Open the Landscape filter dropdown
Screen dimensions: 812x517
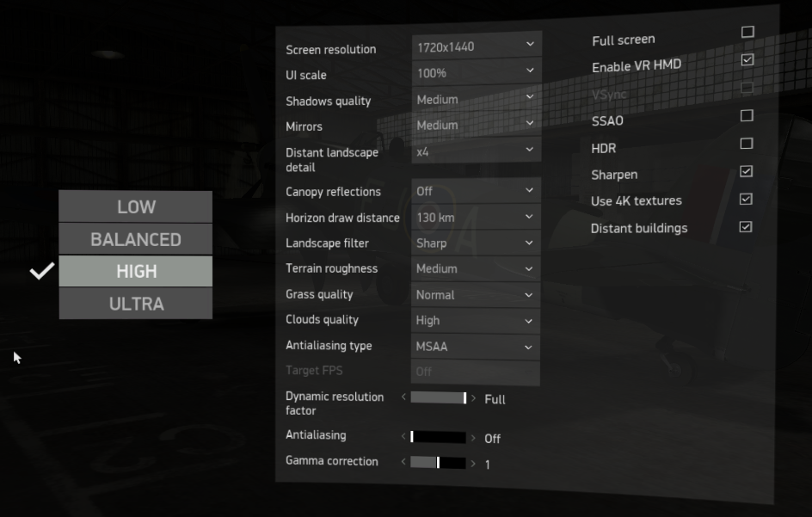(x=476, y=243)
